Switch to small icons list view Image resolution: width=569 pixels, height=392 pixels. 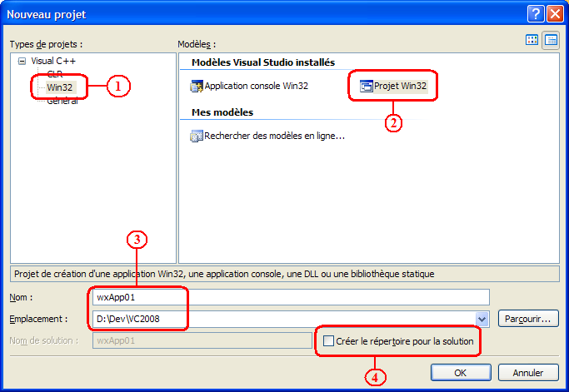[551, 40]
